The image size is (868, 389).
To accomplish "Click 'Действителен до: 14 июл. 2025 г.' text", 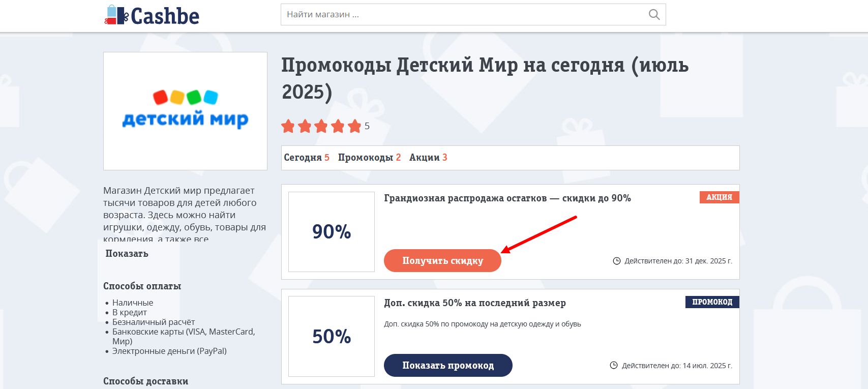I will click(677, 366).
